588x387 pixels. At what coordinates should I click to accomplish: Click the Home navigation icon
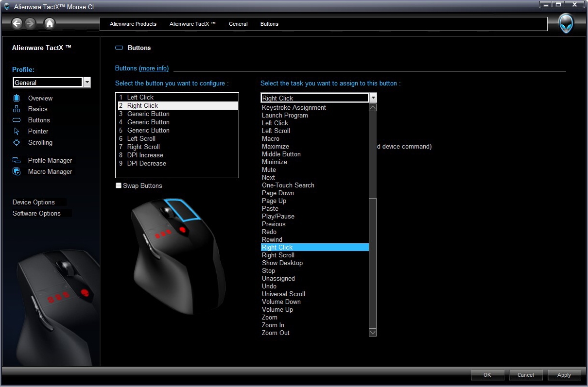click(x=50, y=23)
